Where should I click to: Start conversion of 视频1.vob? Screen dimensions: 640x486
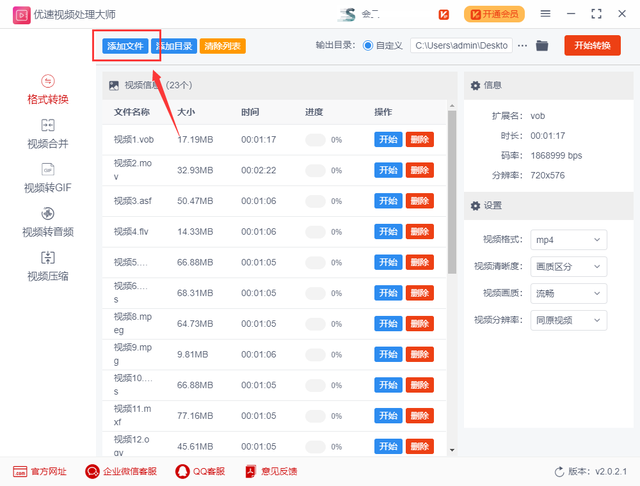pos(388,140)
